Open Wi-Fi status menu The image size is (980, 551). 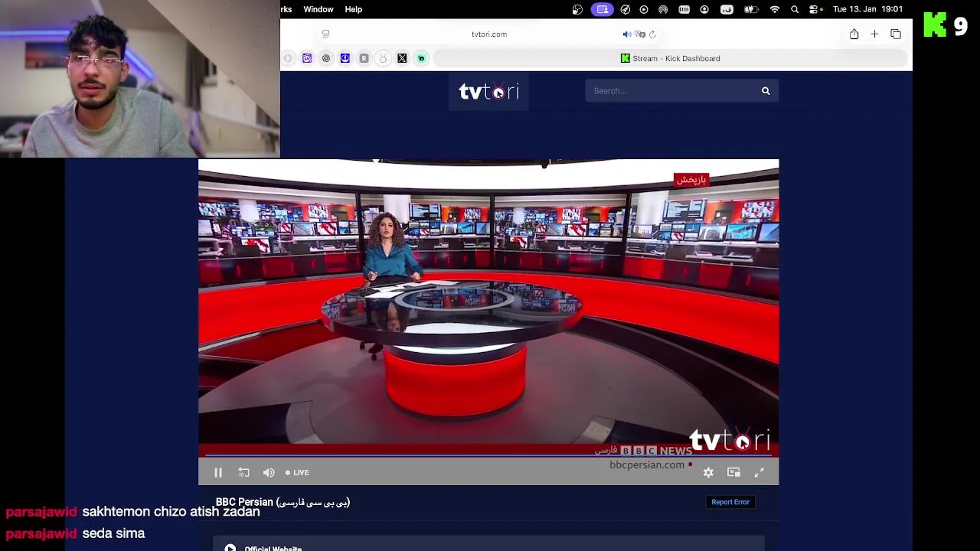click(775, 9)
